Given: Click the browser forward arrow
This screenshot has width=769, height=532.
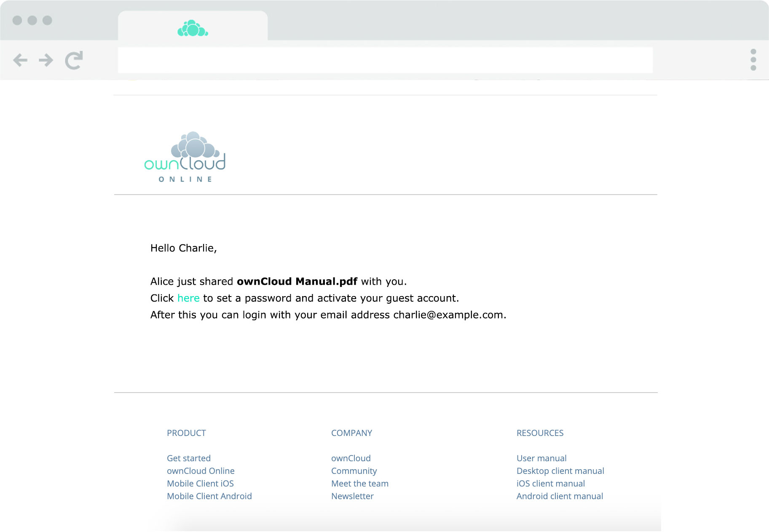Looking at the screenshot, I should (x=46, y=60).
